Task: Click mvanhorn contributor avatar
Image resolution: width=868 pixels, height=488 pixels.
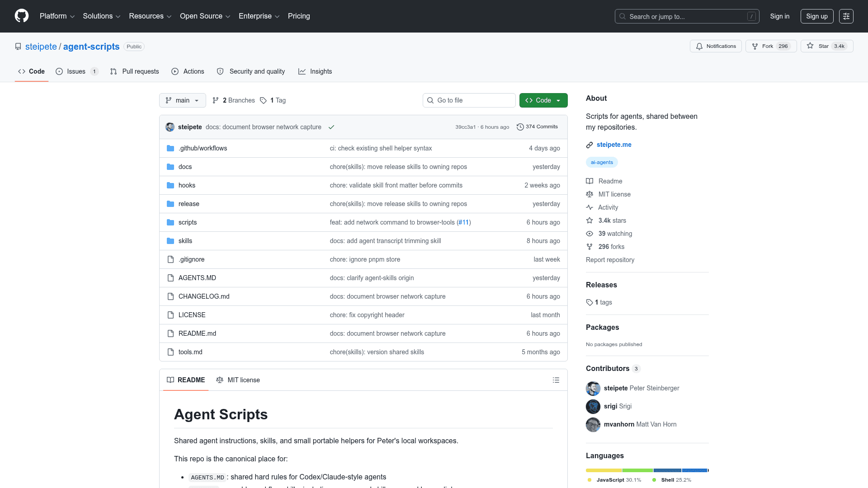Action: pos(593,425)
